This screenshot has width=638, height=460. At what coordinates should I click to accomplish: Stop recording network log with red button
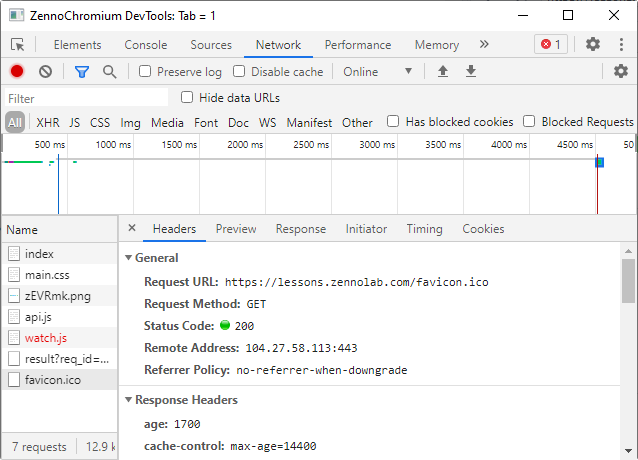(x=17, y=71)
